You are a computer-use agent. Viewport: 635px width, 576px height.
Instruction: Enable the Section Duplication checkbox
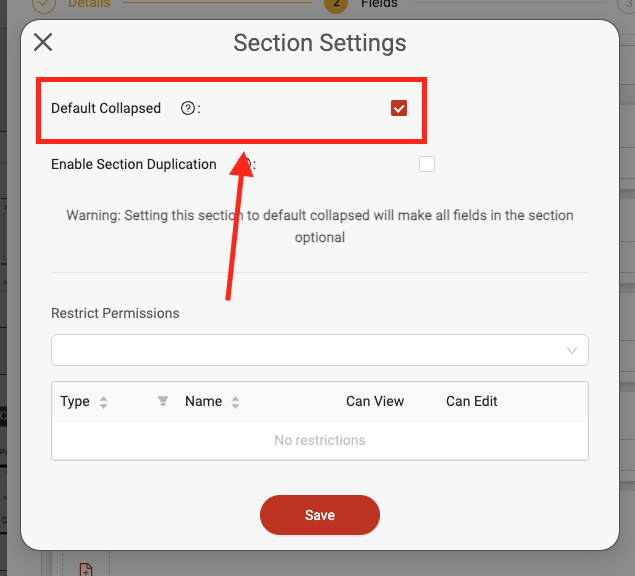coord(427,164)
